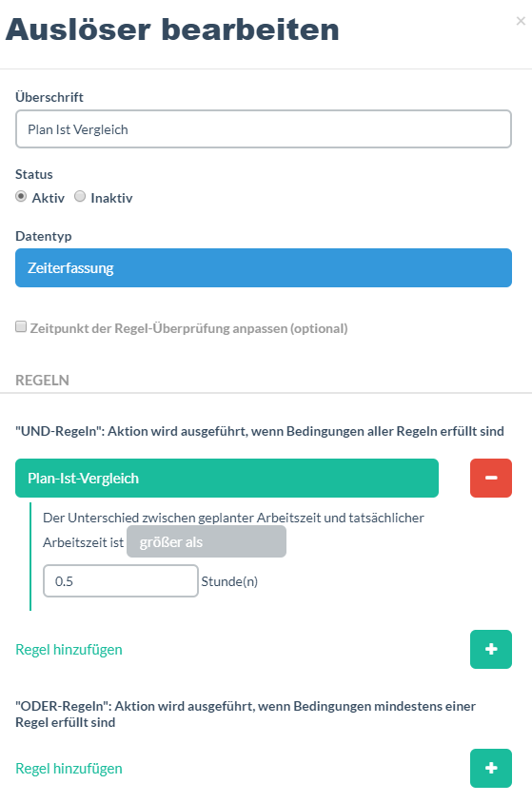Screen dimensions: 532x803
Task: Click Regel hinzufügen link in ODER-Regeln section
Action: pos(69,768)
